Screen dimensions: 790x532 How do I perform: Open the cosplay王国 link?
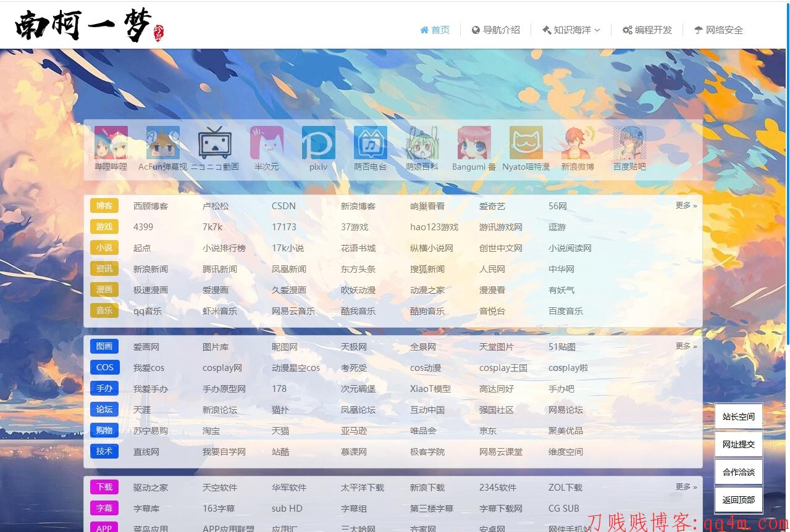(503, 368)
